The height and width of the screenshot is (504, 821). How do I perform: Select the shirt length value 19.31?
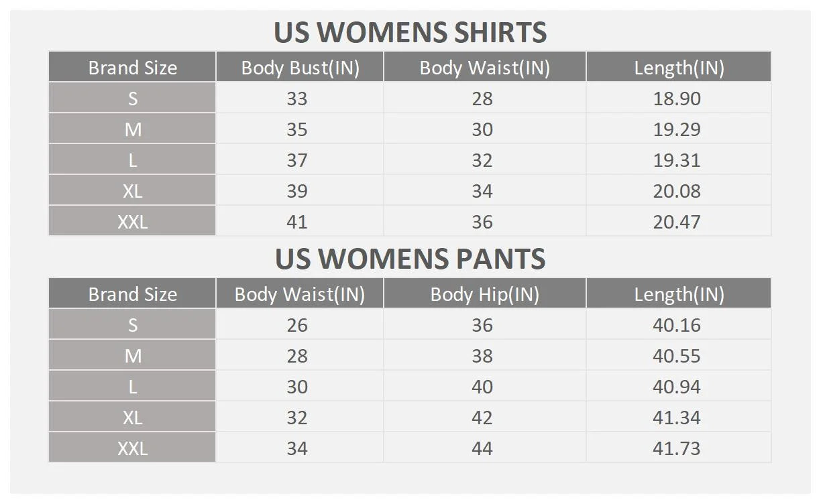(x=677, y=160)
